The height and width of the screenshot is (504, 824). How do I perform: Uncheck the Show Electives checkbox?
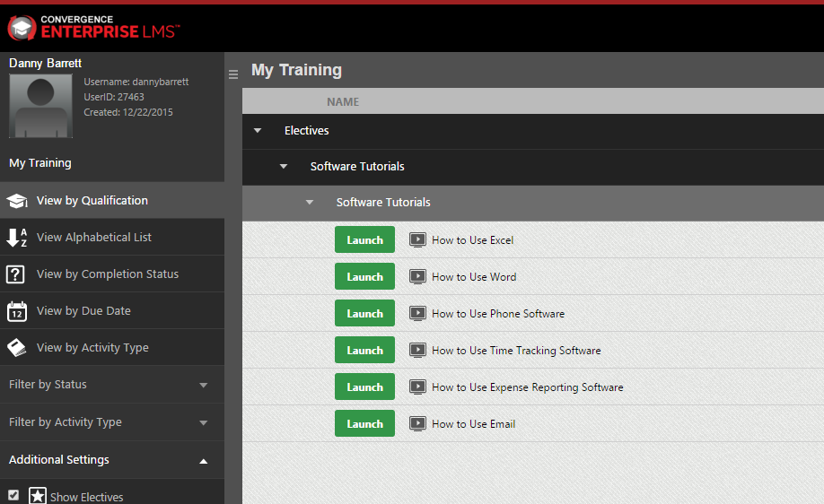tap(13, 495)
